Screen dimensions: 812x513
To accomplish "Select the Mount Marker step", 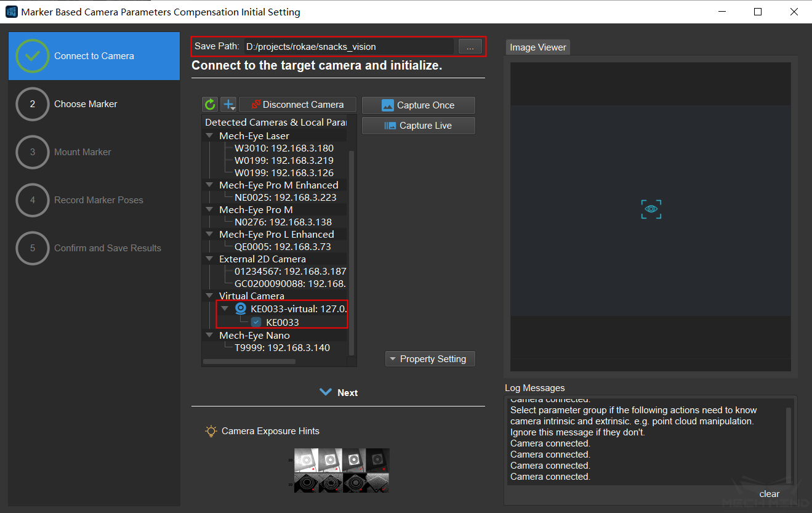I will pos(94,152).
